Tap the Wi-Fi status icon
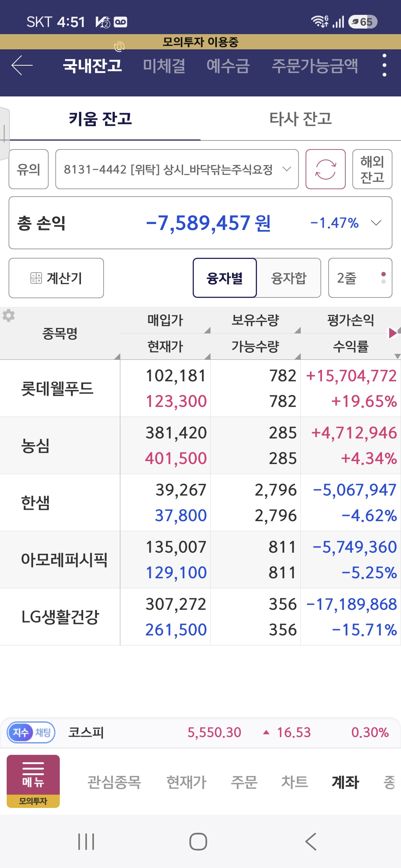Image resolution: width=401 pixels, height=868 pixels. pos(320,22)
